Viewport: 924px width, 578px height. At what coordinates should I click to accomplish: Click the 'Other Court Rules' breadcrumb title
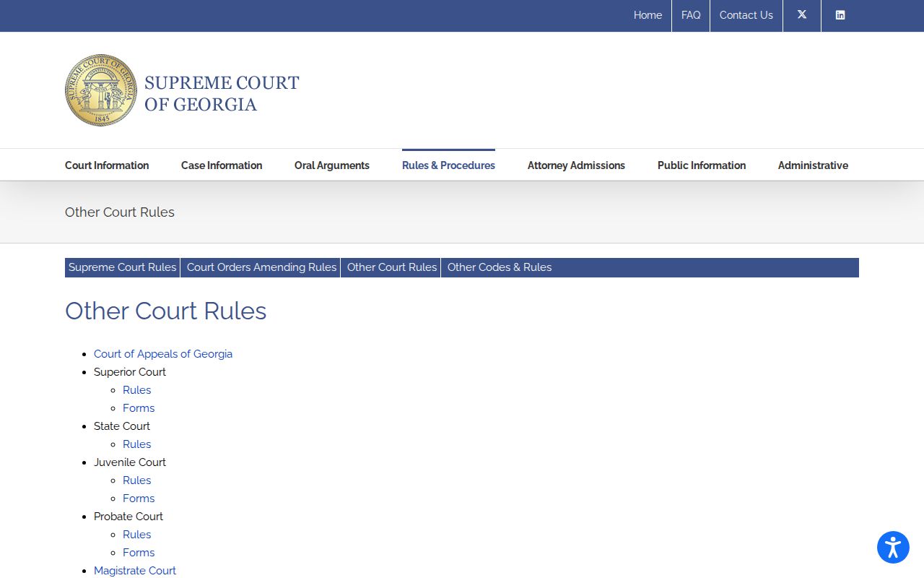(120, 212)
